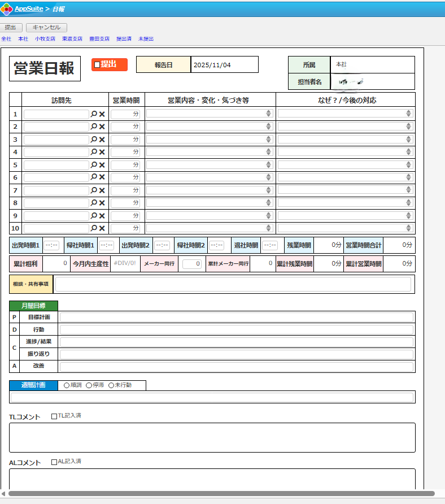Enable the TL記入済 checkbox
Viewport: 445px width, 504px height.
54,416
